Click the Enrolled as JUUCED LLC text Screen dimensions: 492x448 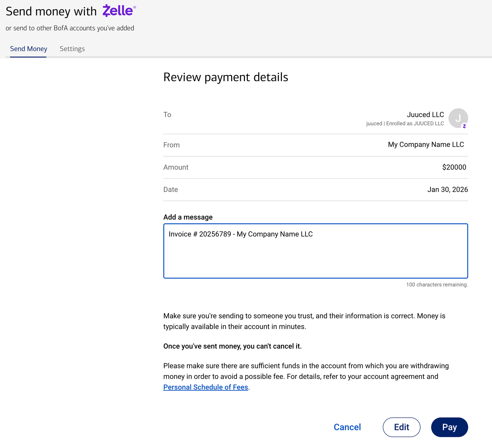click(x=415, y=124)
